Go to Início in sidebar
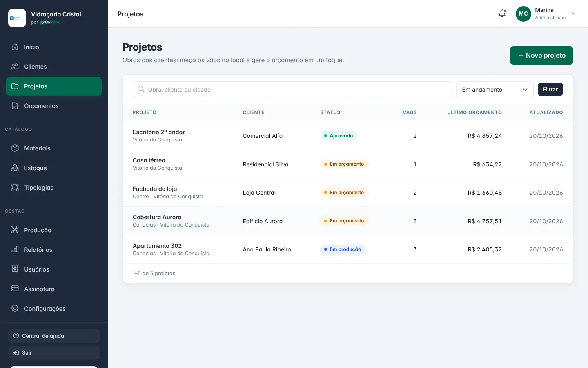 click(54, 47)
